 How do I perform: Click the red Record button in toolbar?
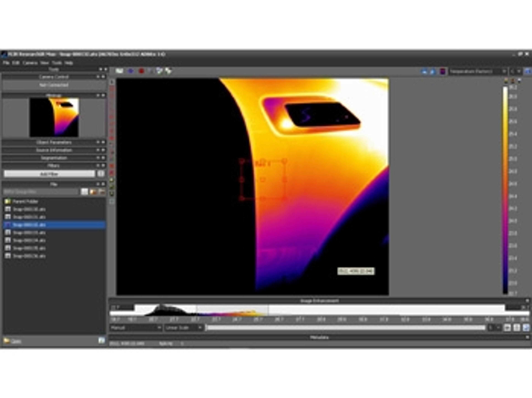pos(141,71)
